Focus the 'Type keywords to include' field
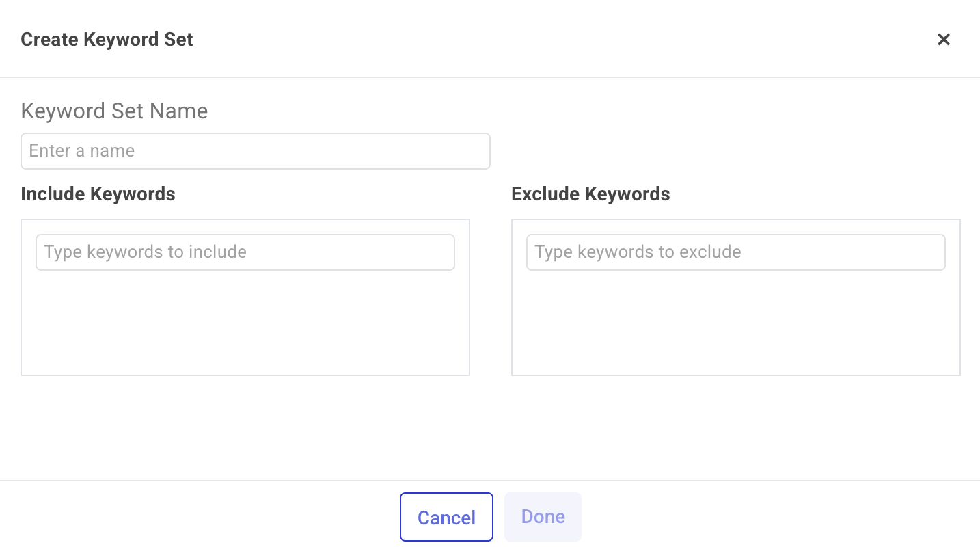The height and width of the screenshot is (547, 980). tap(245, 252)
